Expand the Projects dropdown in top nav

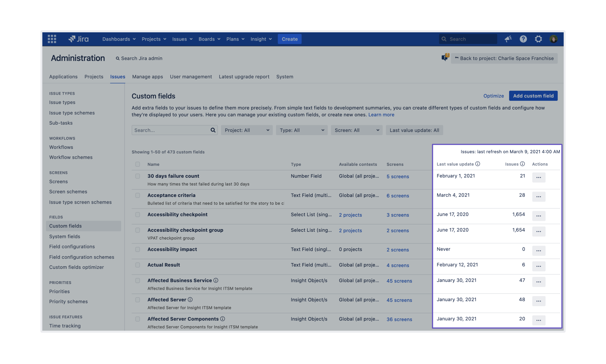(x=154, y=39)
